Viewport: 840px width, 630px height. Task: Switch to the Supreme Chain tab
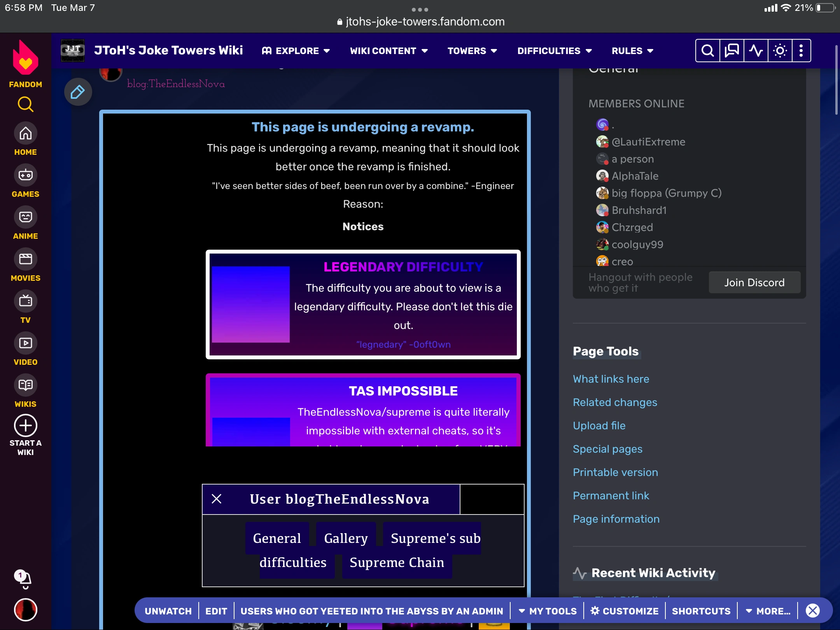coord(397,562)
